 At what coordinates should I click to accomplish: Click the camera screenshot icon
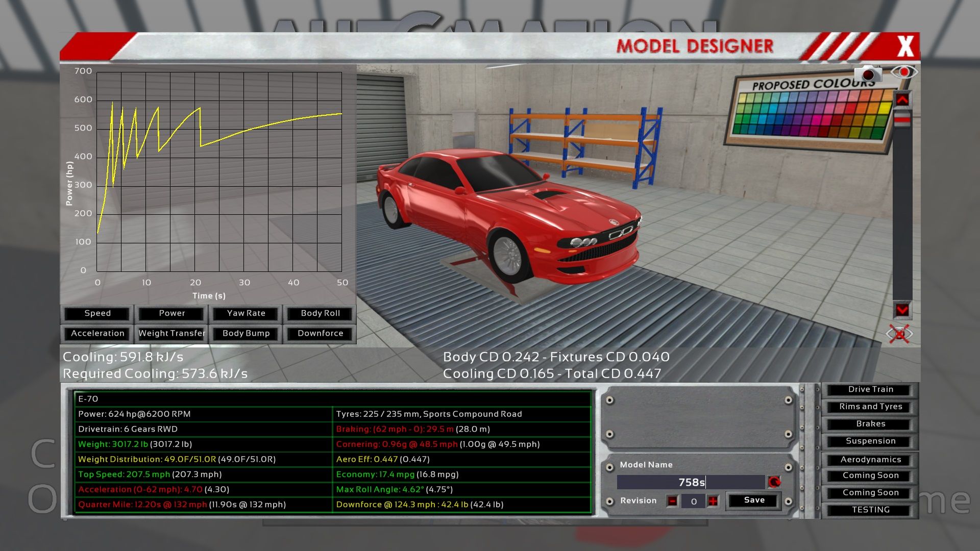(x=868, y=73)
